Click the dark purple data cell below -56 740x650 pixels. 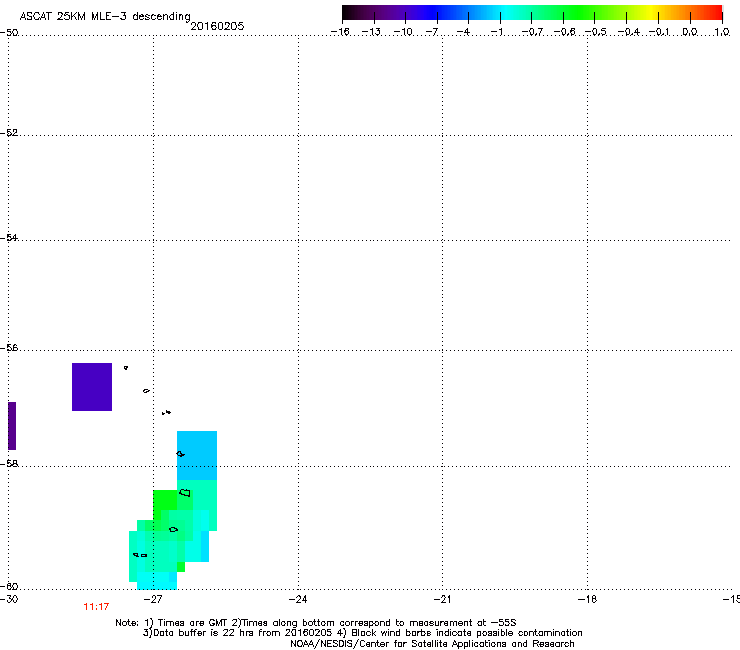click(92, 387)
